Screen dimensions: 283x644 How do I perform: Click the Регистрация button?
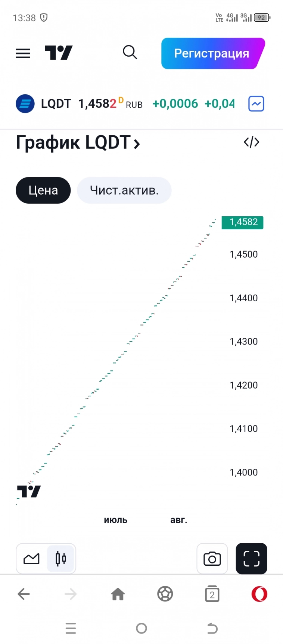pos(212,53)
